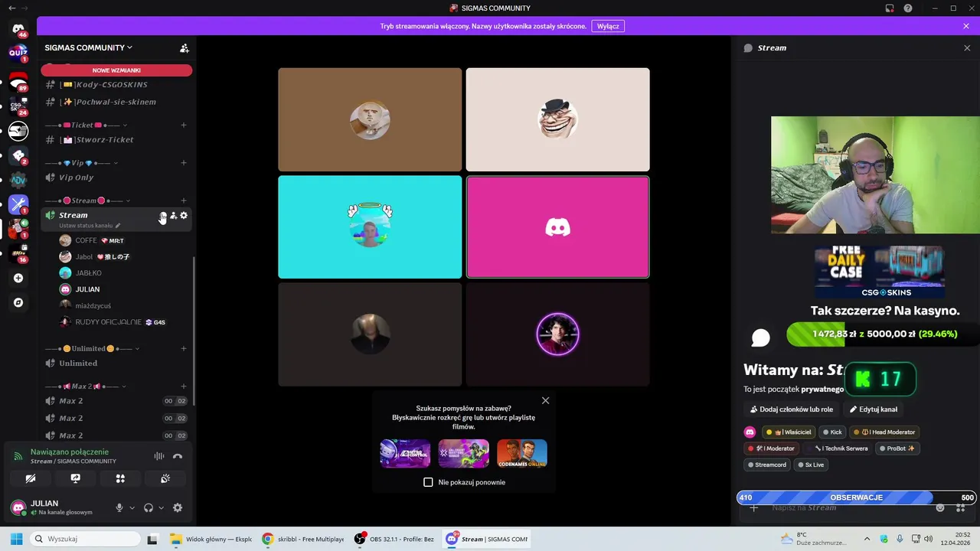Click the create invite icon on Stream channel
This screenshot has height=551, width=980.
173,216
